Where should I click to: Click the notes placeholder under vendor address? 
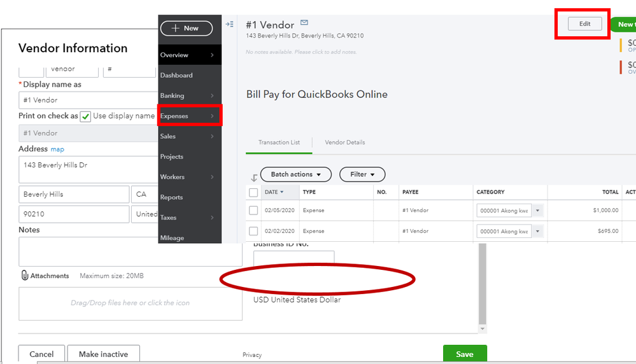pyautogui.click(x=301, y=52)
